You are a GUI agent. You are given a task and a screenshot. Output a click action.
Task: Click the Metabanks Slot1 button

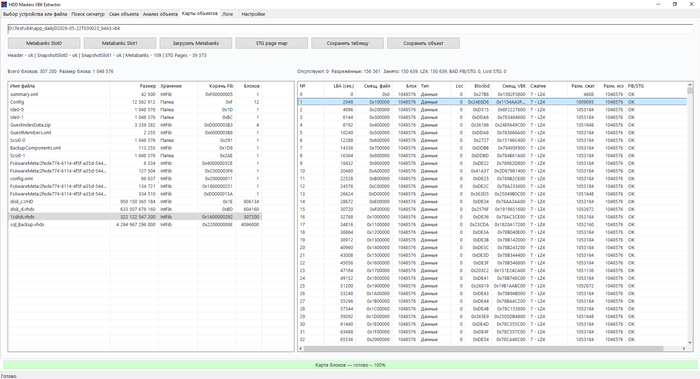[120, 43]
